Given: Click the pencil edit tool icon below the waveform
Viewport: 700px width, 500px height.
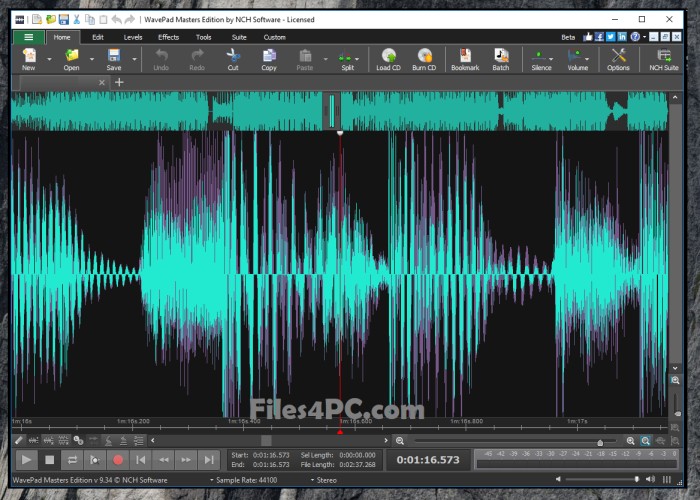Looking at the screenshot, I should (19, 441).
